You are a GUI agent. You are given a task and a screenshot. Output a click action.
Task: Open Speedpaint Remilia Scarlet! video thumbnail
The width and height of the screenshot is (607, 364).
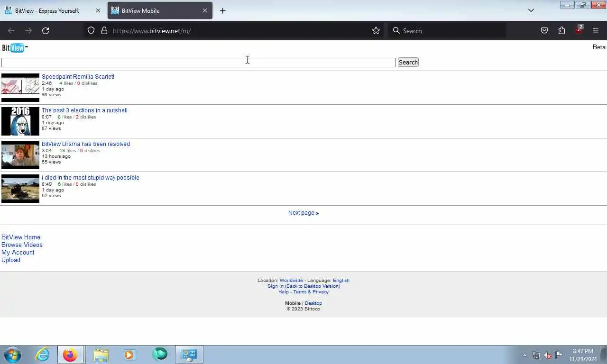(x=20, y=88)
